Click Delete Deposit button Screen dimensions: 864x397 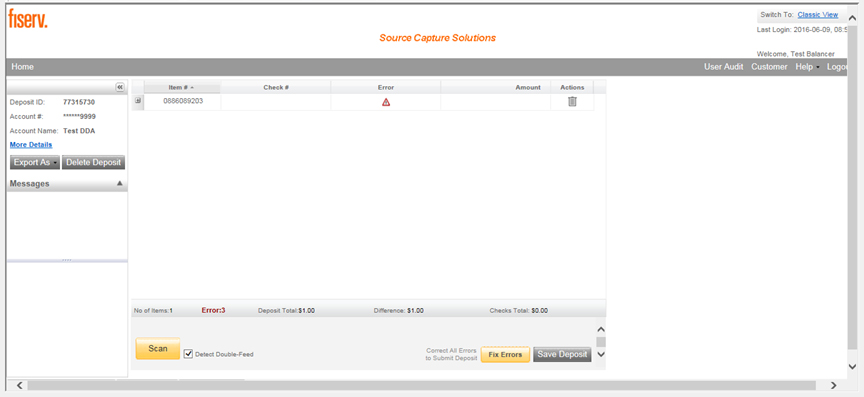pyautogui.click(x=93, y=163)
